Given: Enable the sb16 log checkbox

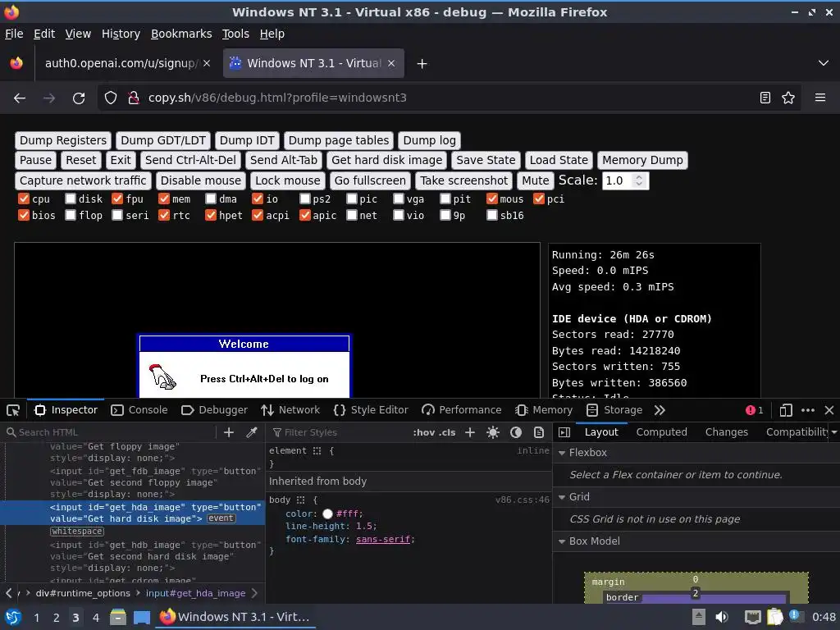Looking at the screenshot, I should coord(492,216).
